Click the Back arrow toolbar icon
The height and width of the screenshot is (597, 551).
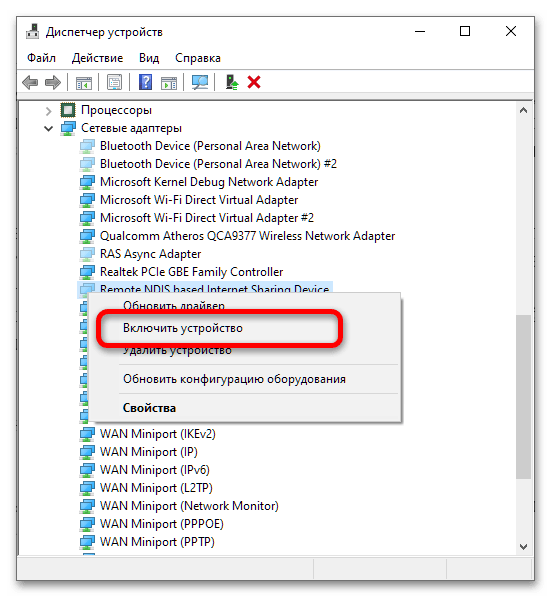30,82
